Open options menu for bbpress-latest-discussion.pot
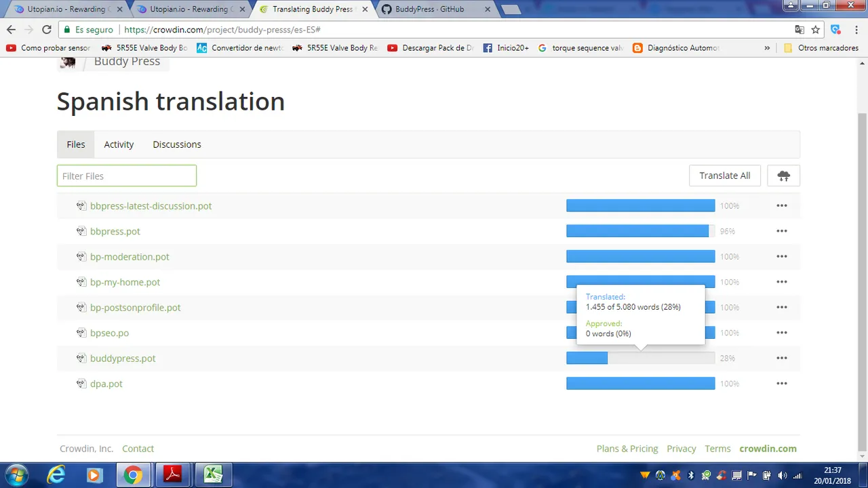 coord(782,206)
